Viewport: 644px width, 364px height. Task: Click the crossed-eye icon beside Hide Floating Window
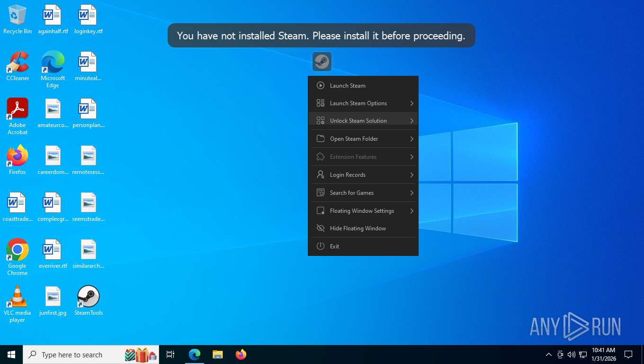point(321,228)
